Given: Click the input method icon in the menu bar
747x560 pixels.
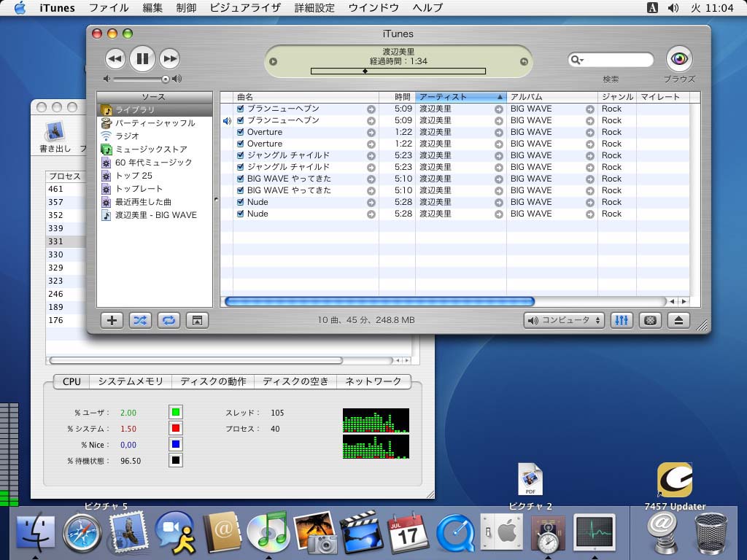Looking at the screenshot, I should (x=653, y=7).
